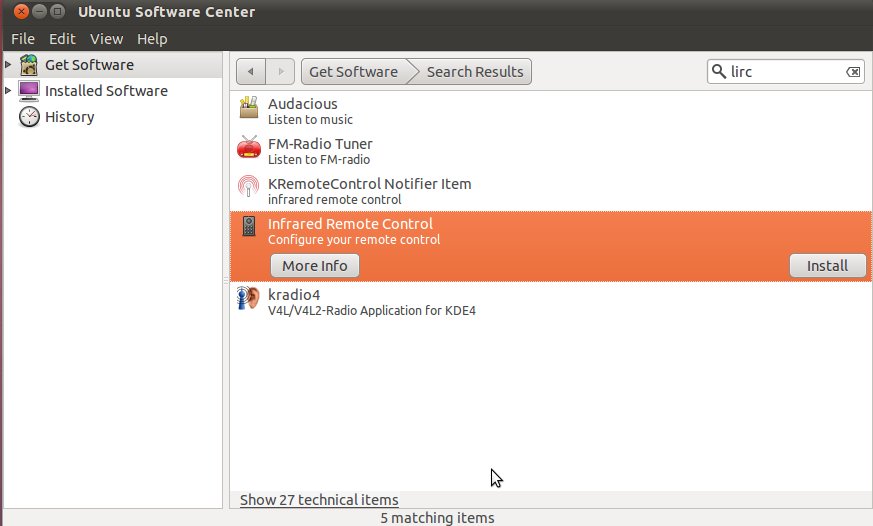Click '5 matching items' status text

[x=437, y=518]
